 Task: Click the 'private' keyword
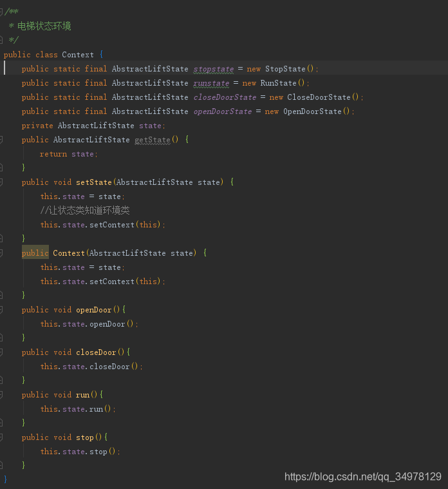coord(37,126)
